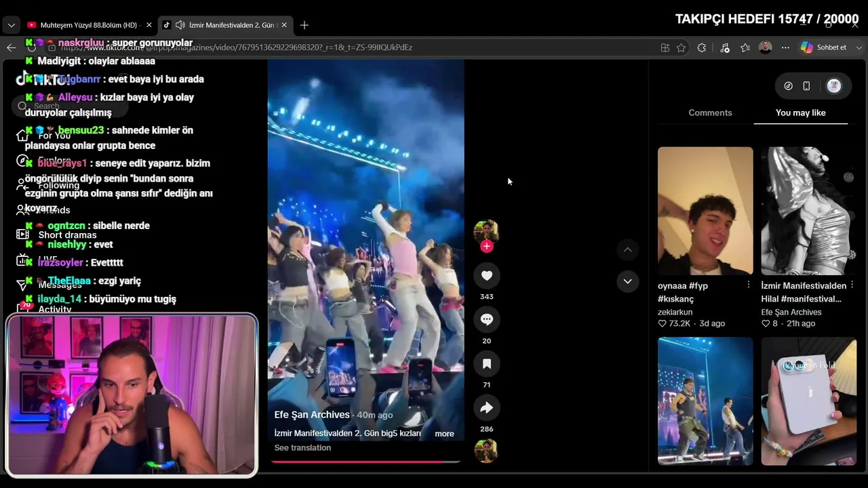This screenshot has width=868, height=488.
Task: Open the stage performance thumbnail in You may like
Action: point(705,401)
